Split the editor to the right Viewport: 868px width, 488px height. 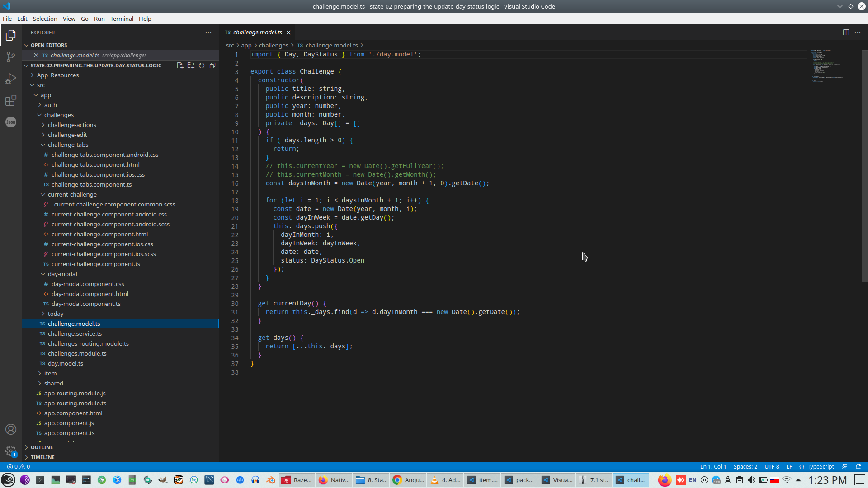pos(846,33)
